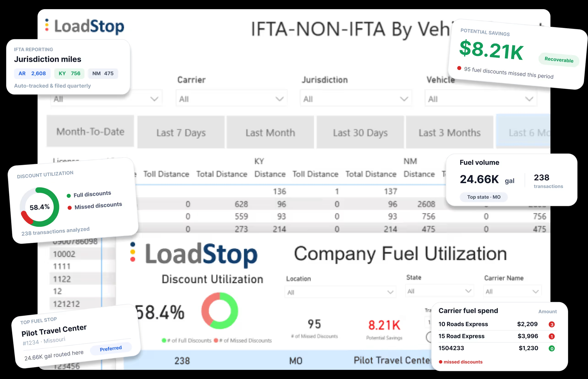
Task: Click the 2608 cell under NM Distance
Action: (426, 204)
